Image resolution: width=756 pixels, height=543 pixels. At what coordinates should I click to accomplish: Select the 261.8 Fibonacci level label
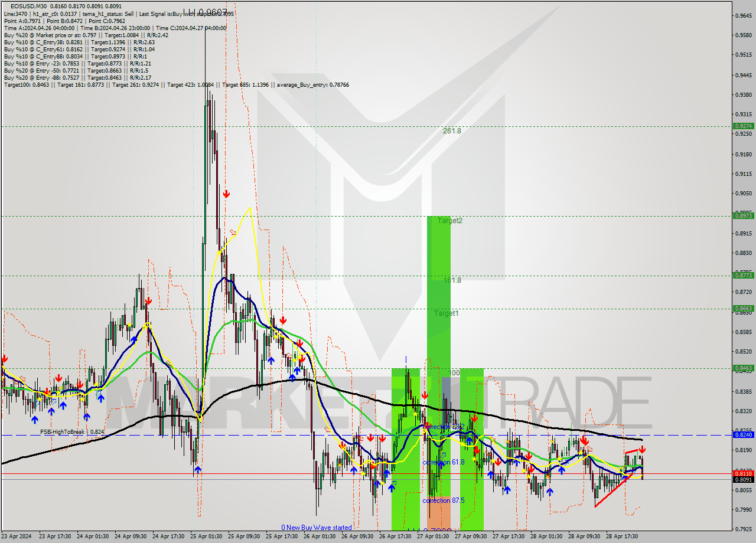click(452, 130)
